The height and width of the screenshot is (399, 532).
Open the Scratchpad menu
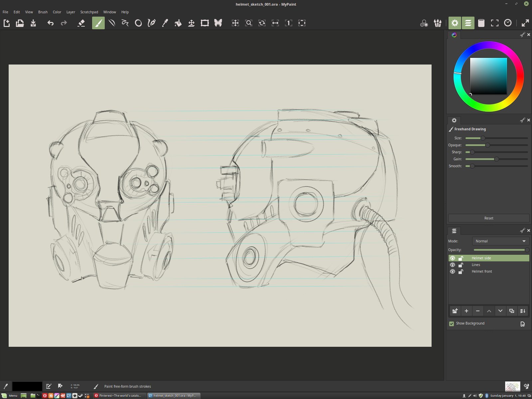click(x=89, y=12)
